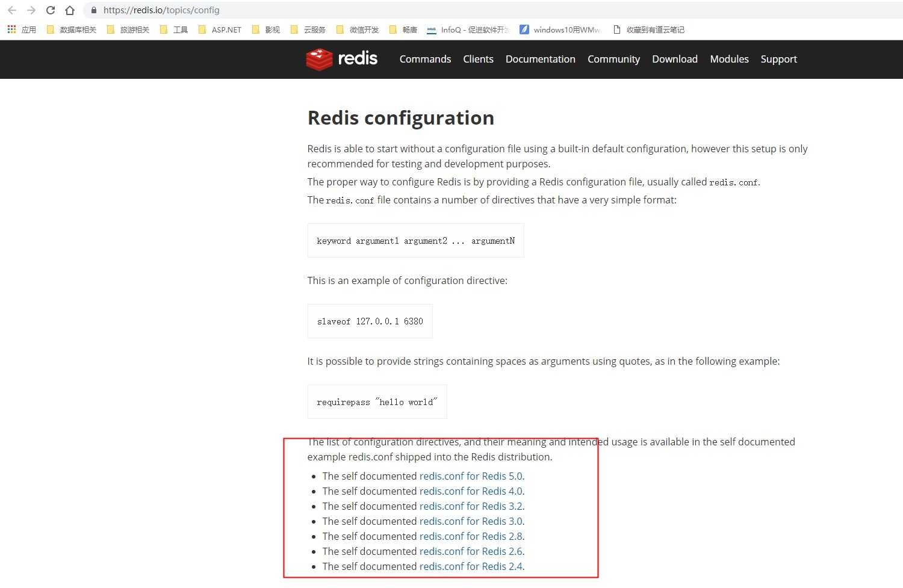Open the Download menu item
Image resolution: width=903 pixels, height=588 pixels.
pos(675,59)
